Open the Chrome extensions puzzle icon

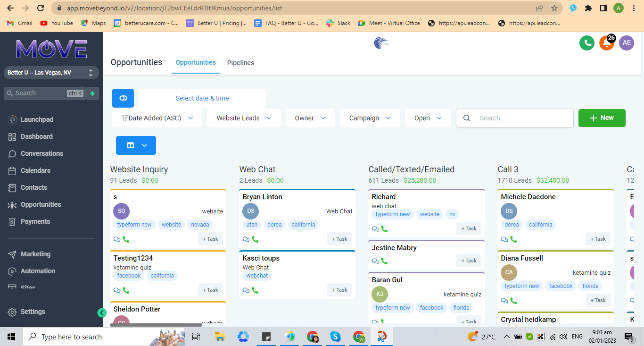588,8
